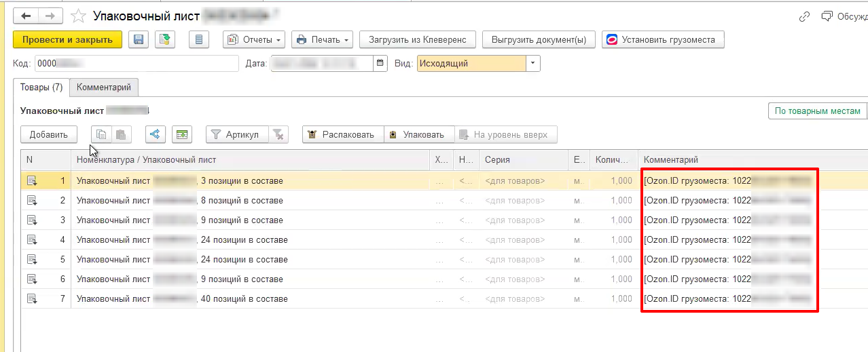Viewport: 868px width, 352px height.
Task: Open the Отчеты dropdown menu
Action: [253, 39]
